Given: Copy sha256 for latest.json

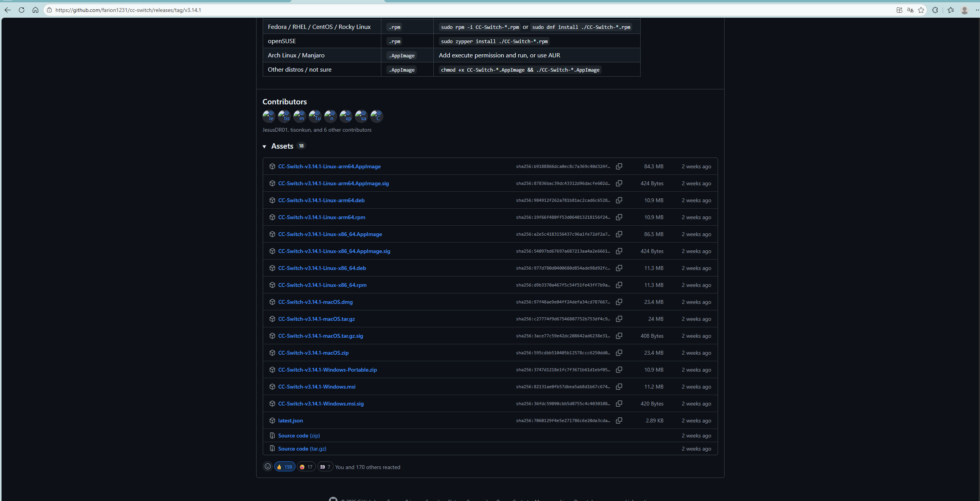Looking at the screenshot, I should click(619, 421).
